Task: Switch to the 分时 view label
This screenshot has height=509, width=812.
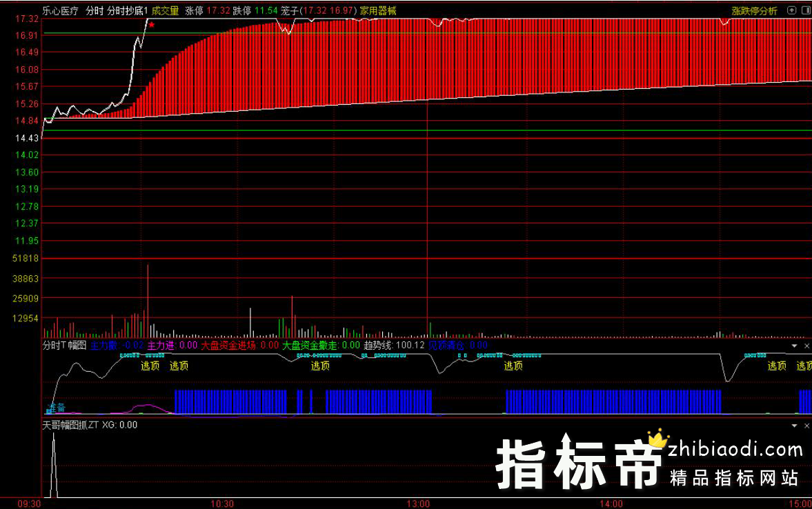Action: 95,11
